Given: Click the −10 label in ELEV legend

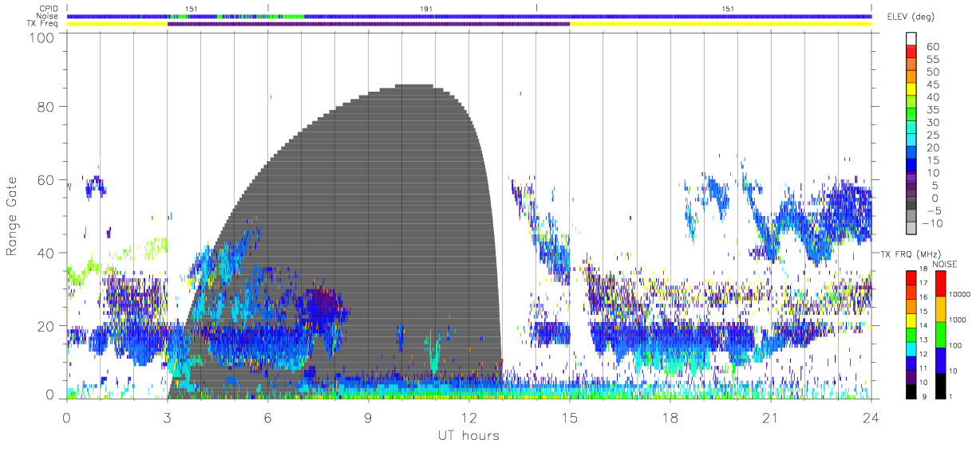Looking at the screenshot, I should click(932, 223).
